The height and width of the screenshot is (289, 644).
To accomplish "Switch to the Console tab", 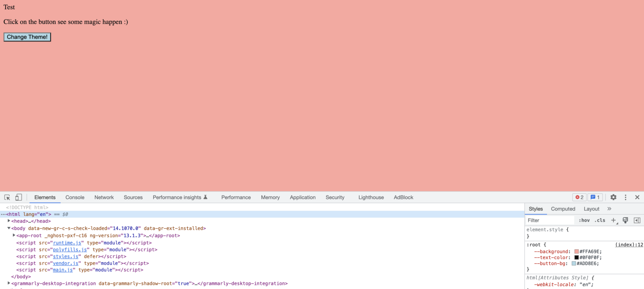I will (75, 197).
